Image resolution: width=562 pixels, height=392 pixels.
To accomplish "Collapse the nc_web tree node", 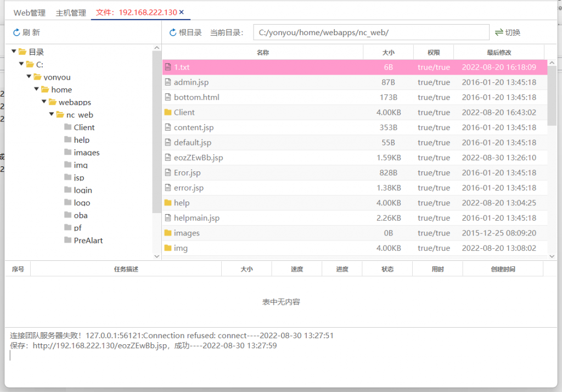I will 51,114.
